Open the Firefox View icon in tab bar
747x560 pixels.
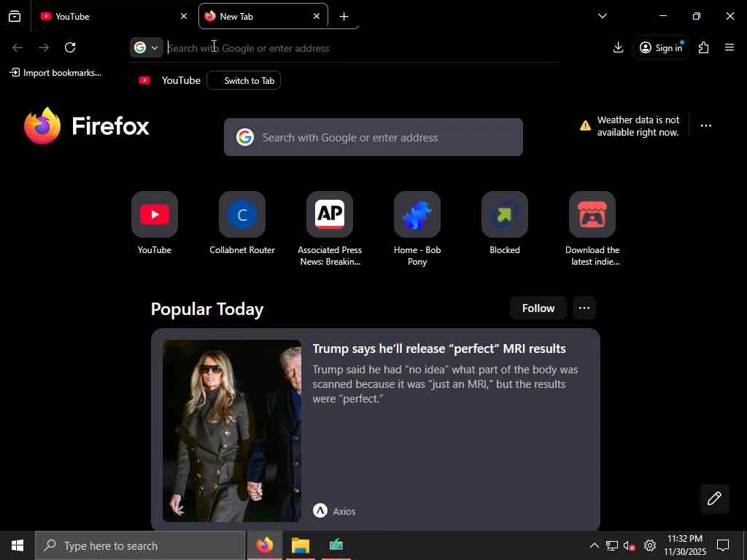[15, 17]
